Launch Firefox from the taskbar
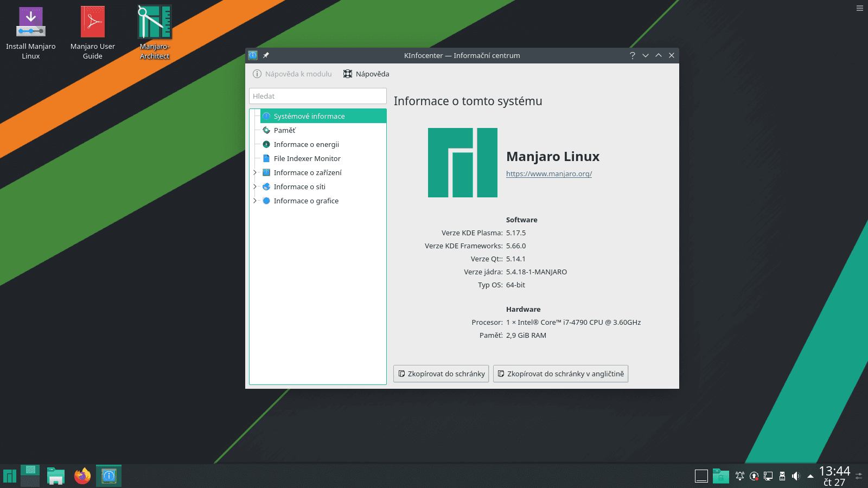868x488 pixels. tap(82, 476)
